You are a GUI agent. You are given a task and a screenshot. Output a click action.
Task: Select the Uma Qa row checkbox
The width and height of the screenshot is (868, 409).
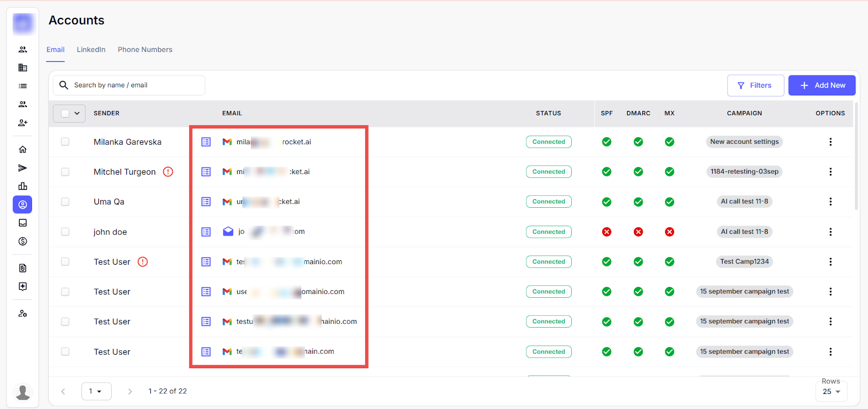click(65, 202)
